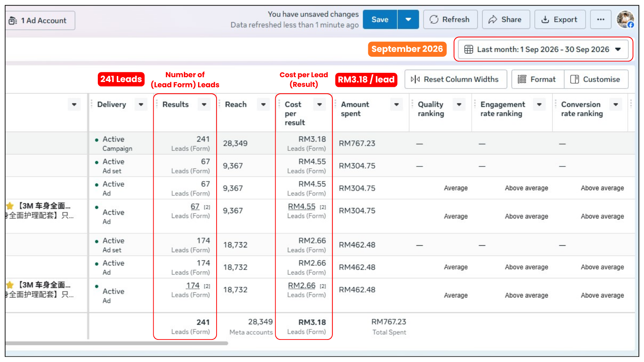Open the Last month date range picker
This screenshot has height=362, width=644.
click(543, 49)
